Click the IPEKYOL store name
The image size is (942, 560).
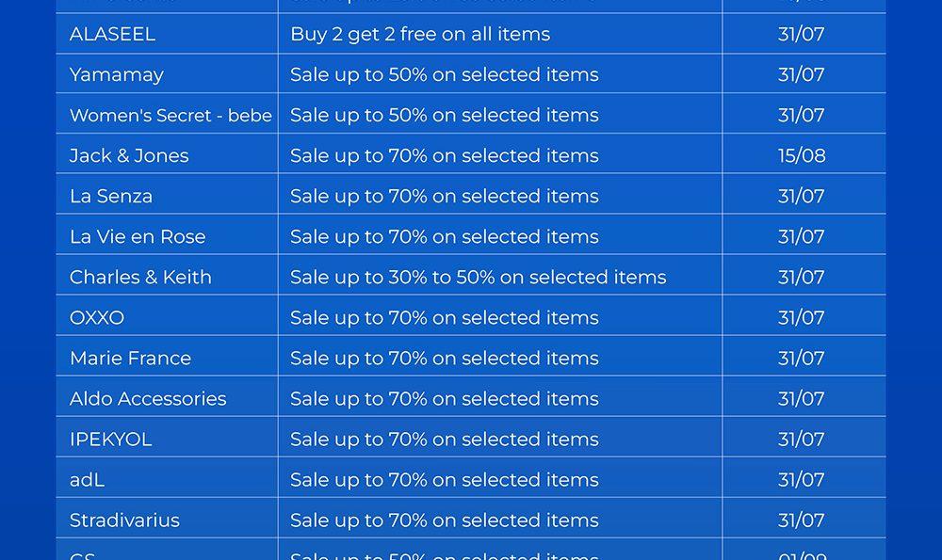pyautogui.click(x=110, y=439)
